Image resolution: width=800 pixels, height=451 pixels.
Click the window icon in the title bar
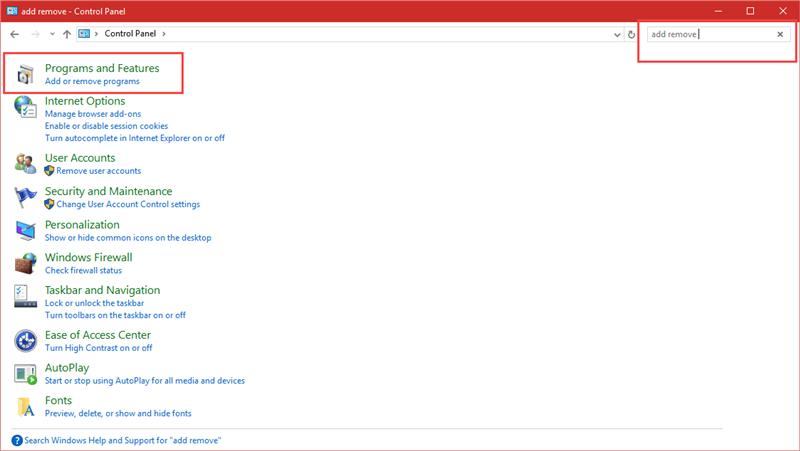tap(12, 11)
